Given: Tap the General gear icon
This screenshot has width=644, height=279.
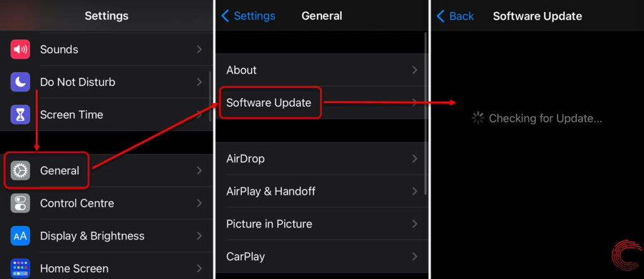Looking at the screenshot, I should (x=20, y=171).
